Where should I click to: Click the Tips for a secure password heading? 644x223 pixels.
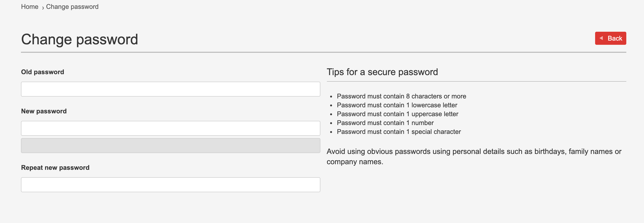[x=382, y=72]
